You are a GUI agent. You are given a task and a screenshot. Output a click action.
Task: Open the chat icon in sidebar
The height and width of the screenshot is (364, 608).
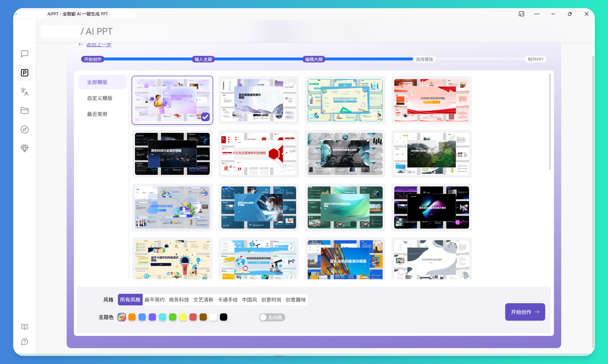click(25, 54)
